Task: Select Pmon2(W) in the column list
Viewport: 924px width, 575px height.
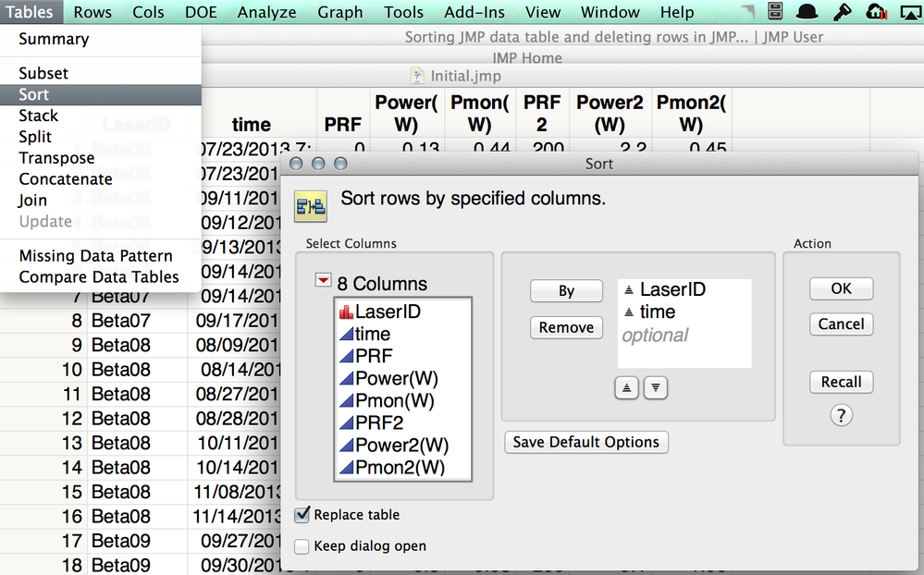Action: 392,468
